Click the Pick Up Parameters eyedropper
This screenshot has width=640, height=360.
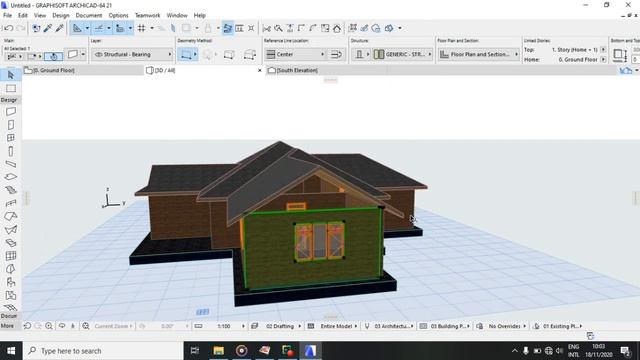tap(48, 28)
